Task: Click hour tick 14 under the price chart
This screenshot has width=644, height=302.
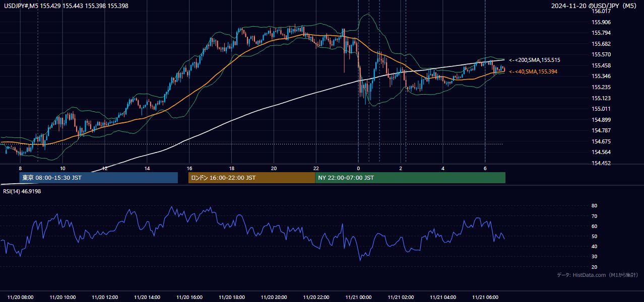Action: coord(147,168)
